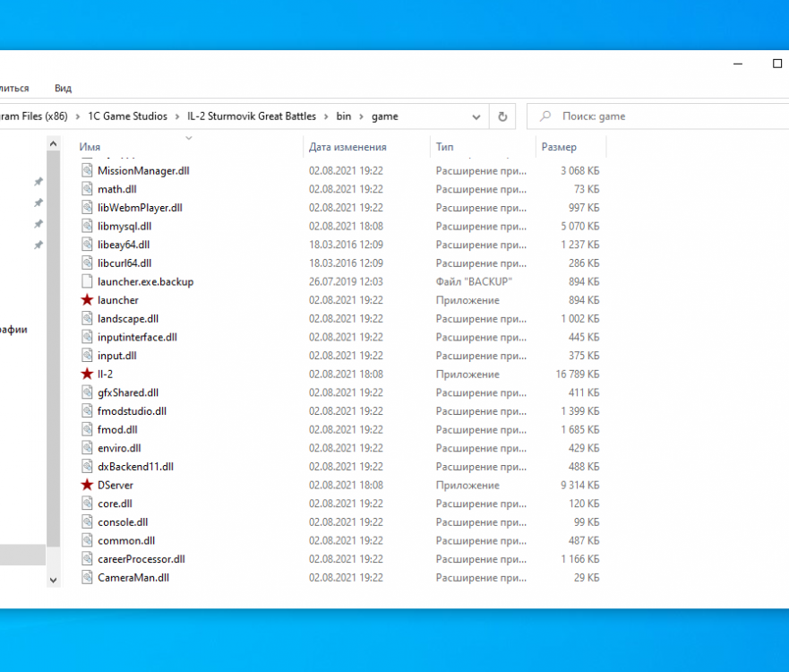This screenshot has width=789, height=672.
Task: Click the search magnifier icon
Action: pyautogui.click(x=545, y=116)
